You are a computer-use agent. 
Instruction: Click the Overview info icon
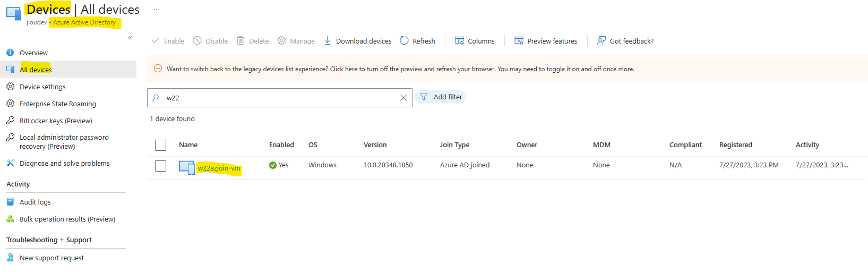pos(10,53)
